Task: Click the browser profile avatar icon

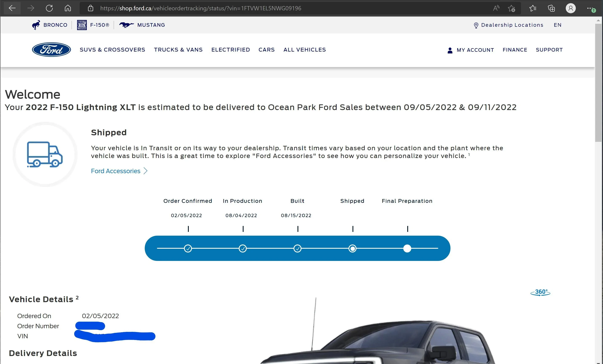Action: (571, 8)
